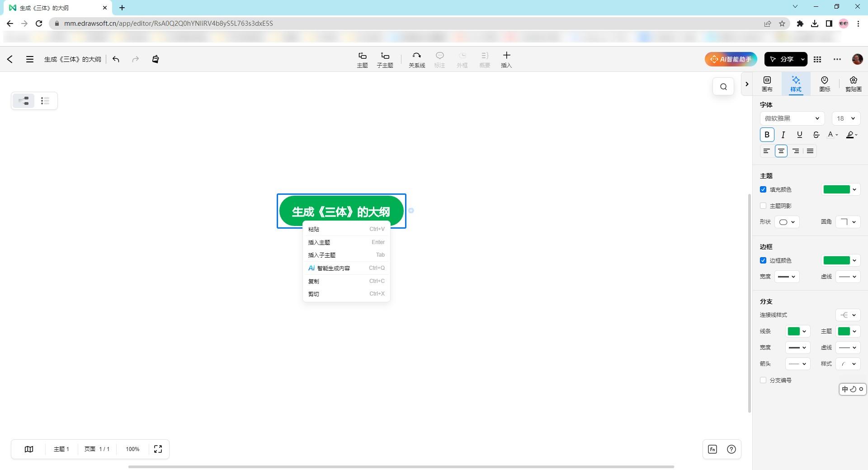Click the fullscreen icon in bottom bar
This screenshot has height=470, width=868.
(x=158, y=449)
